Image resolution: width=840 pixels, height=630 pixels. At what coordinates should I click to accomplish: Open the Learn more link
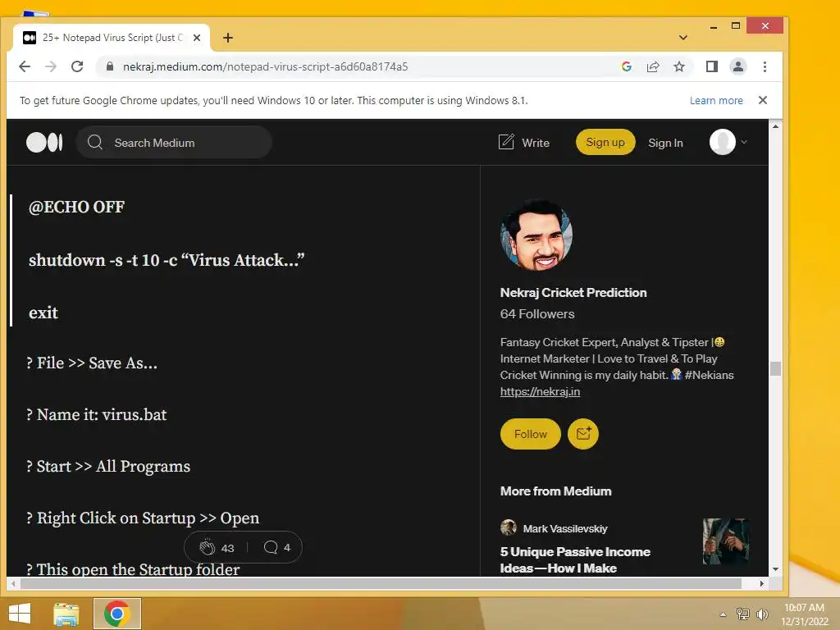(x=715, y=100)
